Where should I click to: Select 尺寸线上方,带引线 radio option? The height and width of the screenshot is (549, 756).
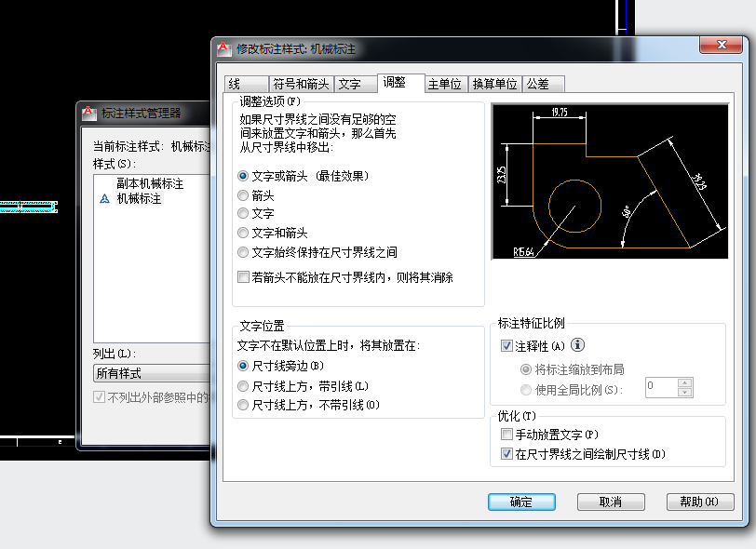tap(244, 385)
